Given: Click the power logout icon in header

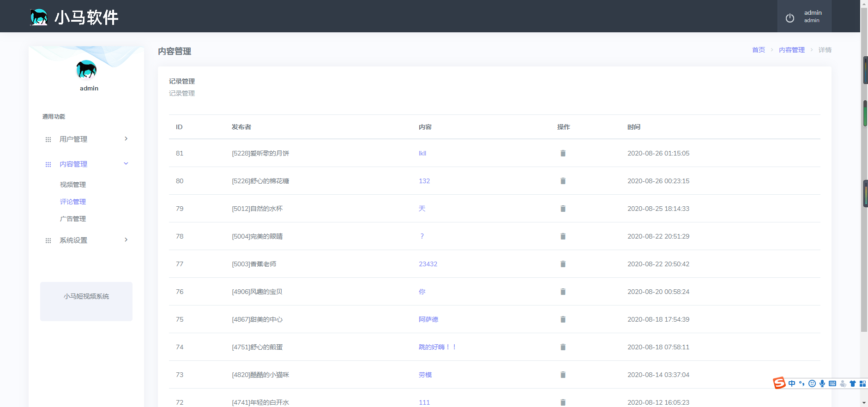Looking at the screenshot, I should pyautogui.click(x=790, y=18).
